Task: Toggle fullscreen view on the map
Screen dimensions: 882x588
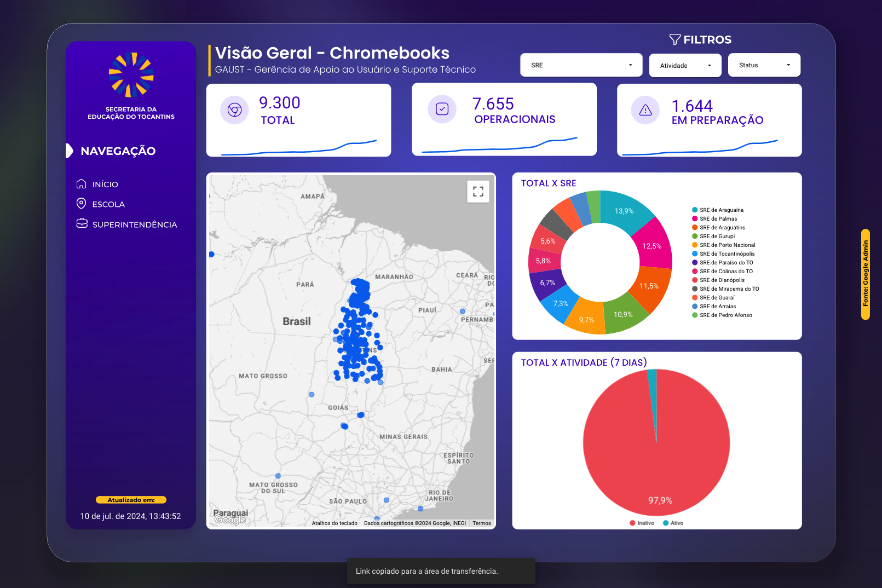Action: coord(478,192)
